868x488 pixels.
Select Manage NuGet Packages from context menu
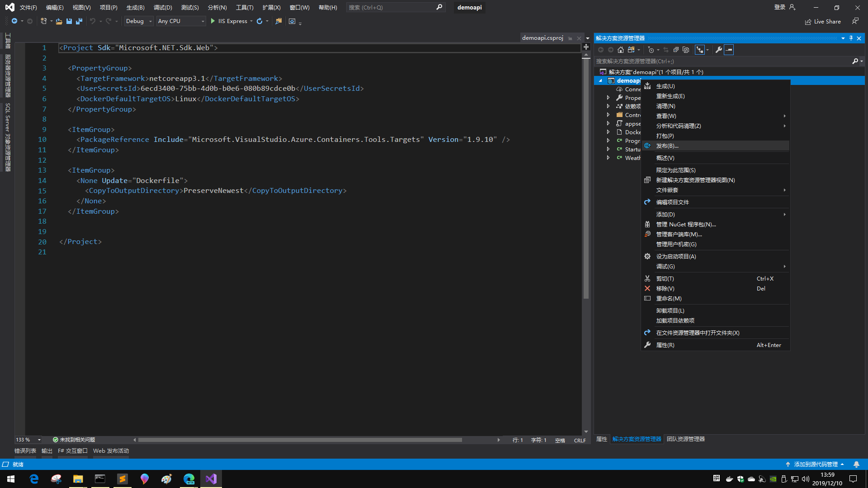pyautogui.click(x=686, y=225)
